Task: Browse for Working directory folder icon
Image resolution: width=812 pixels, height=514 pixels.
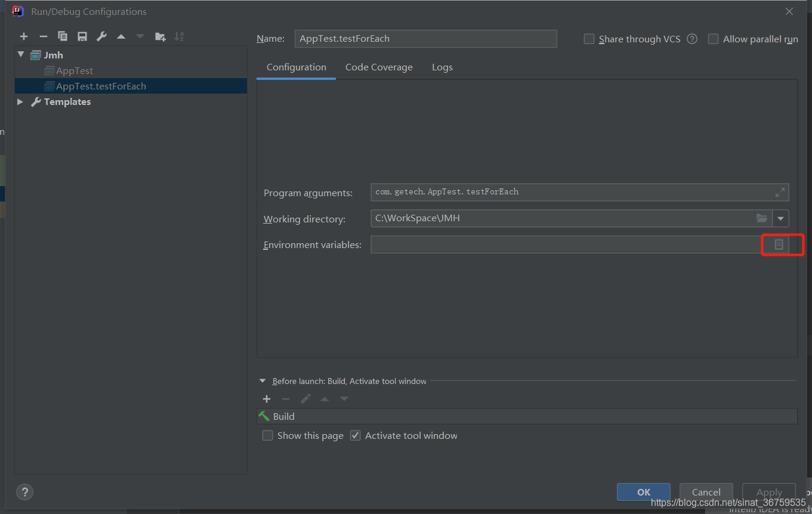Action: click(x=761, y=218)
